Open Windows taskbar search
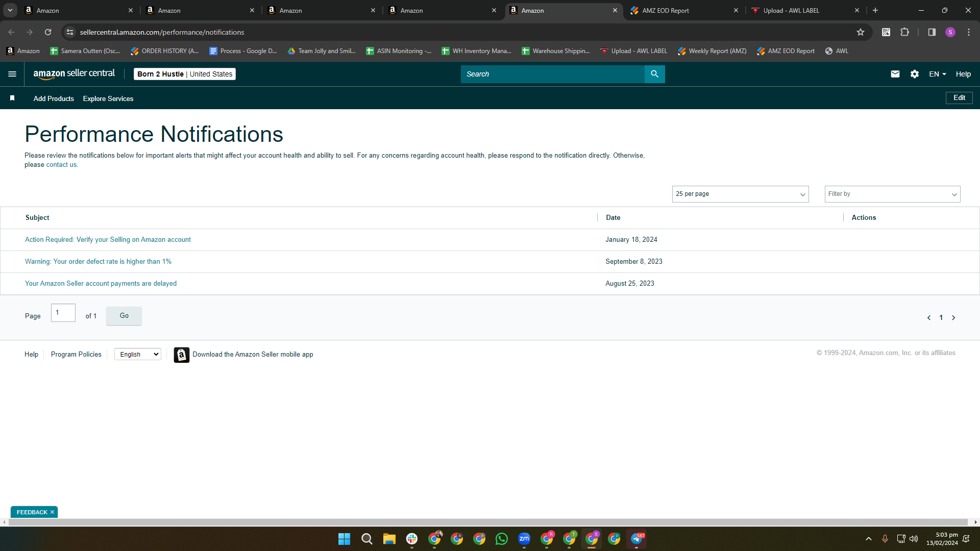This screenshot has height=551, width=980. tap(366, 539)
